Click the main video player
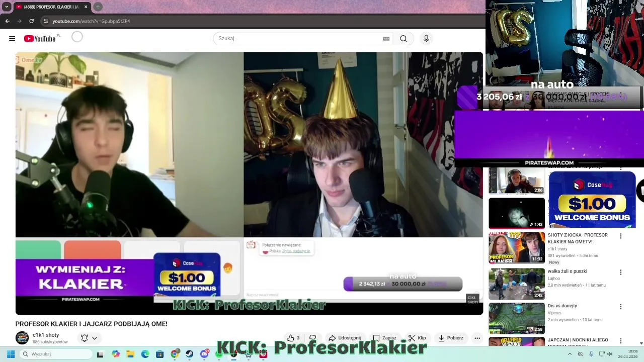Image resolution: width=644 pixels, height=362 pixels. [x=249, y=184]
